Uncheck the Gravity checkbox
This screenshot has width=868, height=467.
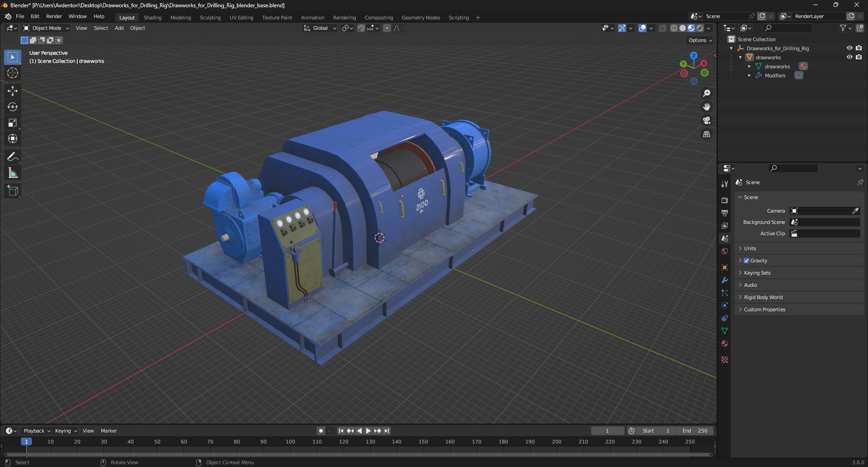point(746,261)
